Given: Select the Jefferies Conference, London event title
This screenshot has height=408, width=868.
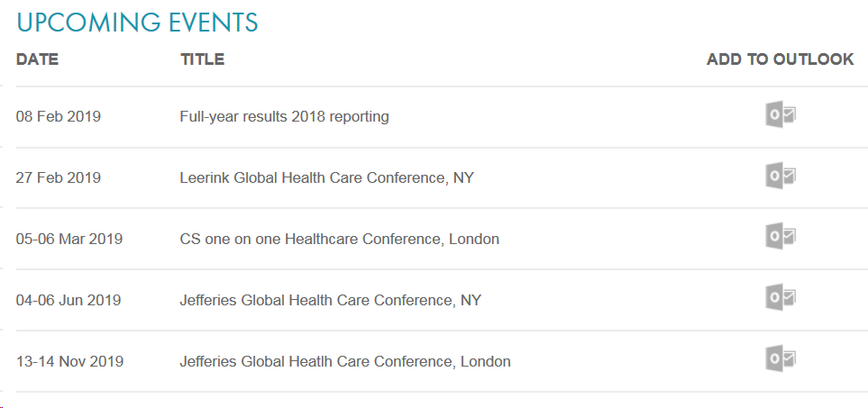Looking at the screenshot, I should [x=344, y=362].
